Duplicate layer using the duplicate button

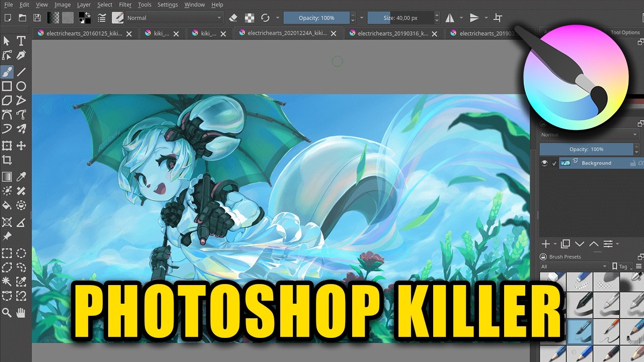coord(566,244)
